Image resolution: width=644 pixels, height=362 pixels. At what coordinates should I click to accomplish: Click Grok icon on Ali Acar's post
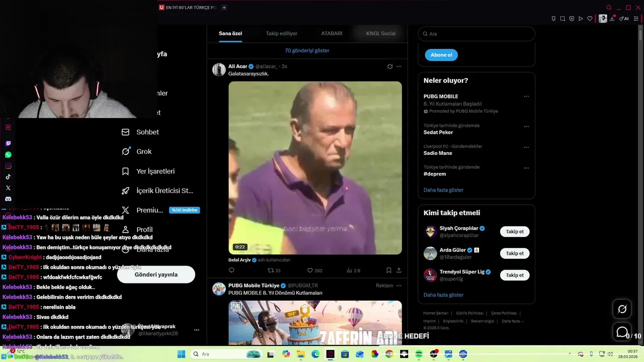[390, 66]
